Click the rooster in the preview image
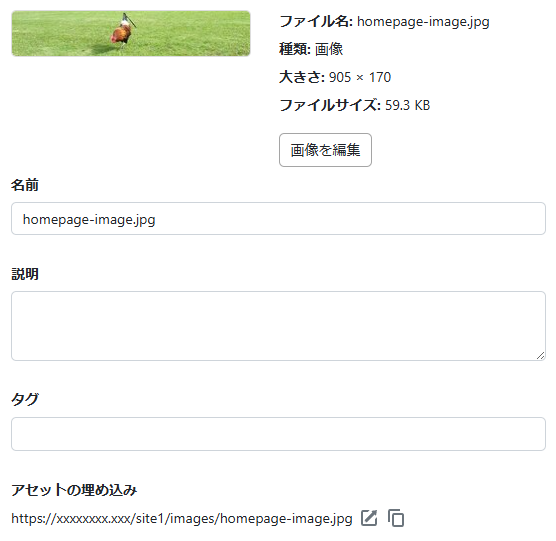556x541 pixels. (x=122, y=33)
